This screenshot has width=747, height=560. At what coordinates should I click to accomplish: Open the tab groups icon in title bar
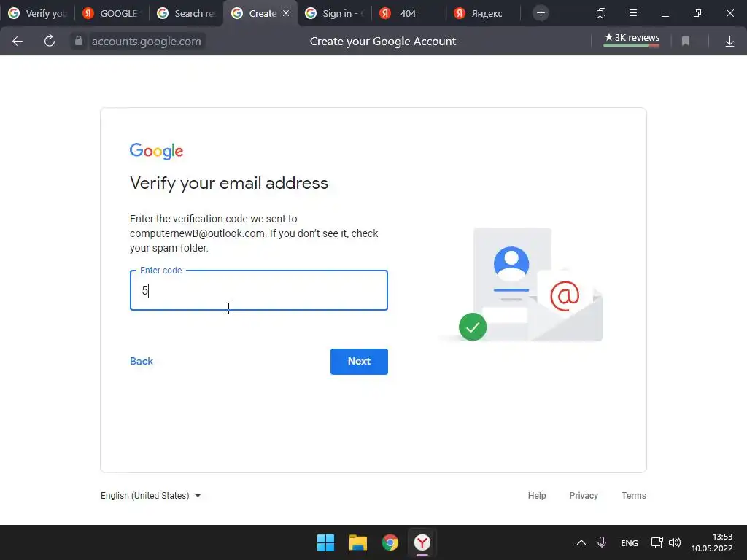(x=601, y=13)
